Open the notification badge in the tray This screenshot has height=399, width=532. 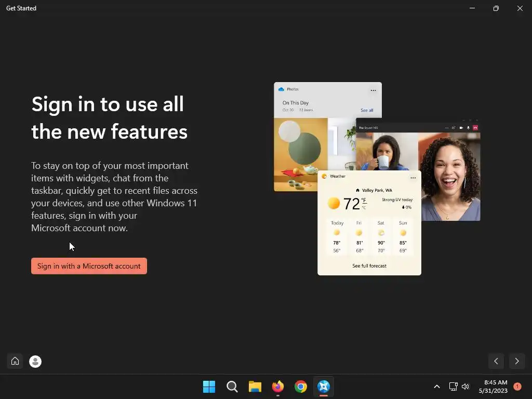[517, 387]
